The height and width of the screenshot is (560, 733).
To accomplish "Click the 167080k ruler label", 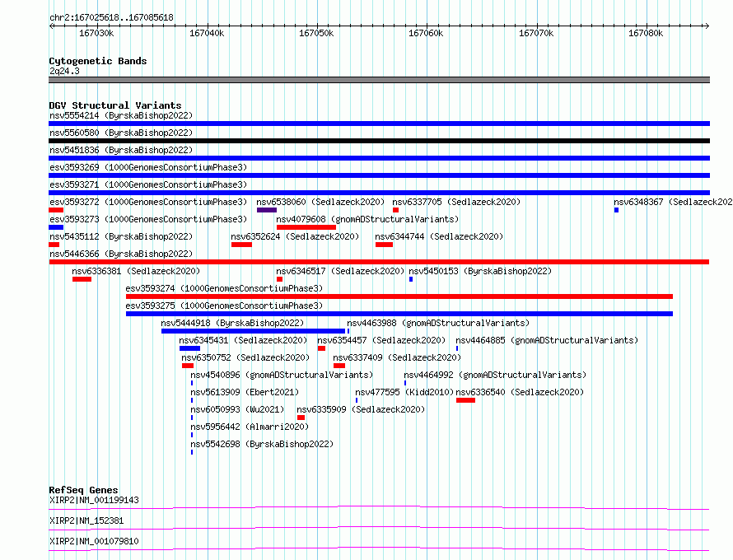I will coord(646,33).
